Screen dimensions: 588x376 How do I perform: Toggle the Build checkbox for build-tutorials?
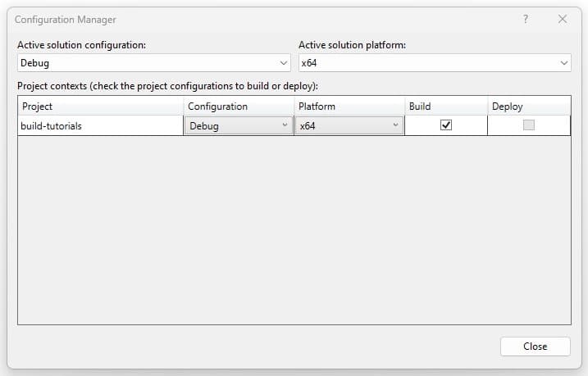[446, 125]
